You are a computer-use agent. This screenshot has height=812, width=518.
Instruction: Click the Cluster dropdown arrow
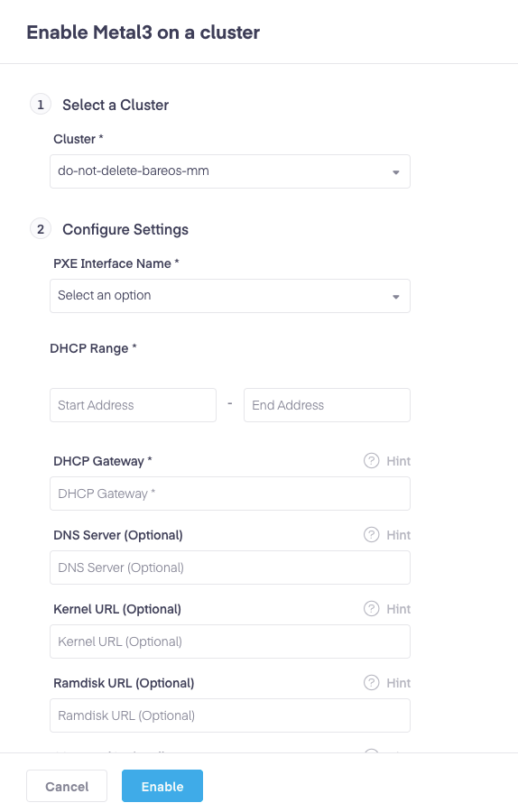[x=396, y=172]
